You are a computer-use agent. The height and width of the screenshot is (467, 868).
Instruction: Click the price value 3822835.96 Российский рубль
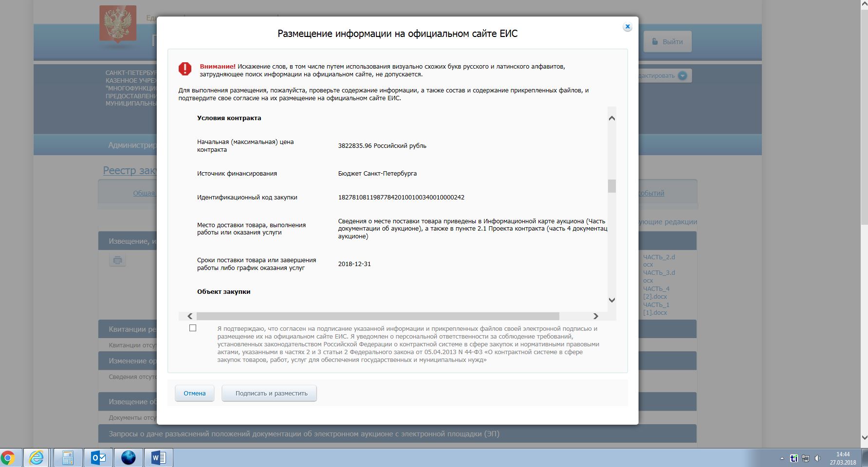point(382,146)
